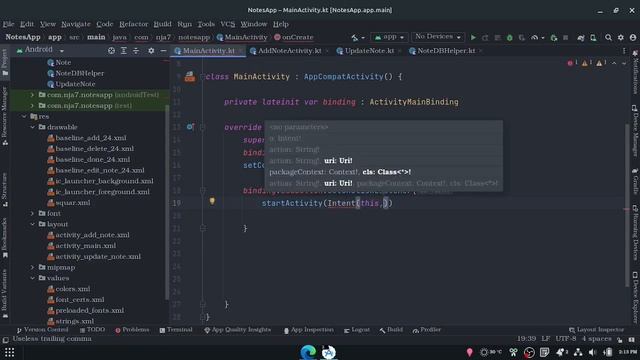Click the Stop icon in run toolbar
Screen dimensions: 640x360
565,38
